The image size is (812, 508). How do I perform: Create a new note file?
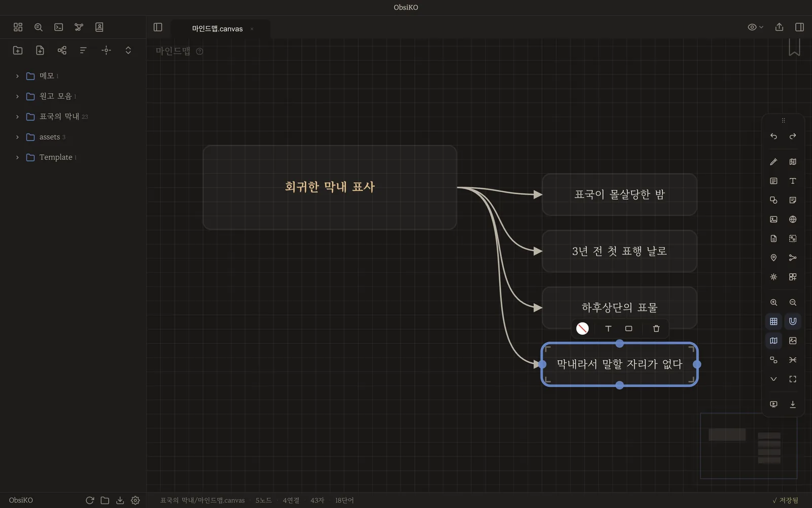coord(40,50)
